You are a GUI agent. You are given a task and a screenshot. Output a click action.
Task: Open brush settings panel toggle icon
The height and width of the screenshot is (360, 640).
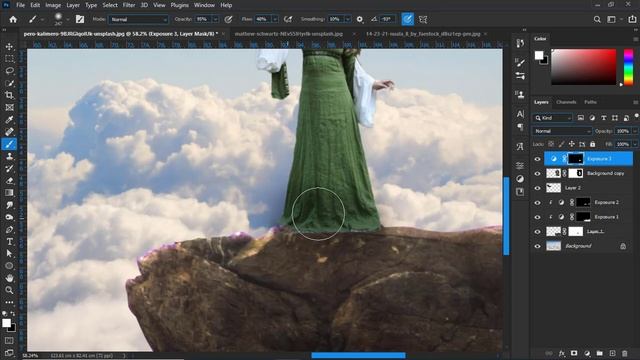[x=80, y=19]
